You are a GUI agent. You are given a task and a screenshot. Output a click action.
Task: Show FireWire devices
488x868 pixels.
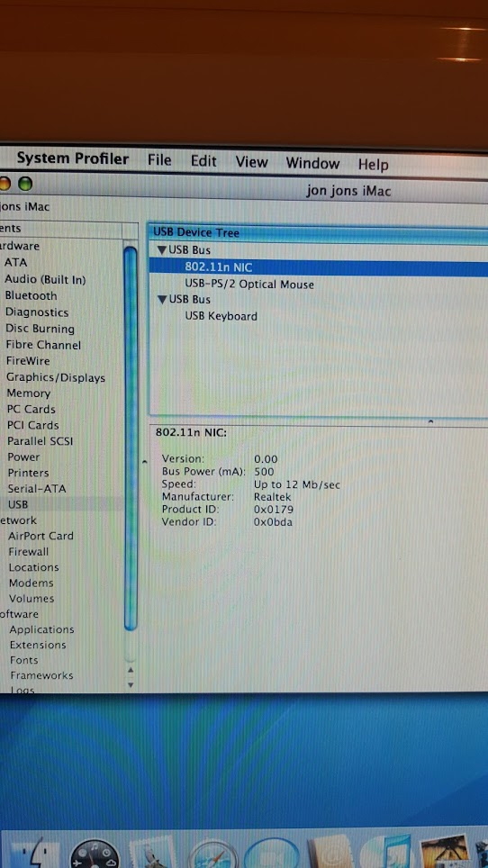[x=28, y=361]
